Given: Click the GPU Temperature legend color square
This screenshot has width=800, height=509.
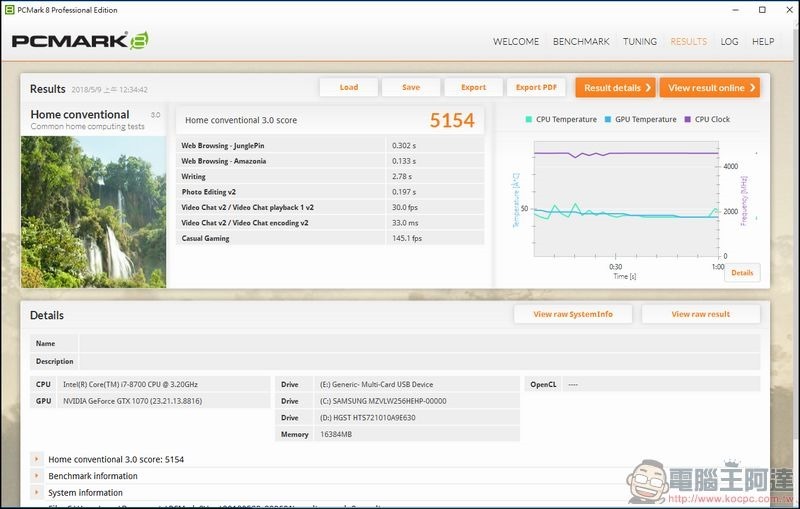Looking at the screenshot, I should pyautogui.click(x=607, y=119).
